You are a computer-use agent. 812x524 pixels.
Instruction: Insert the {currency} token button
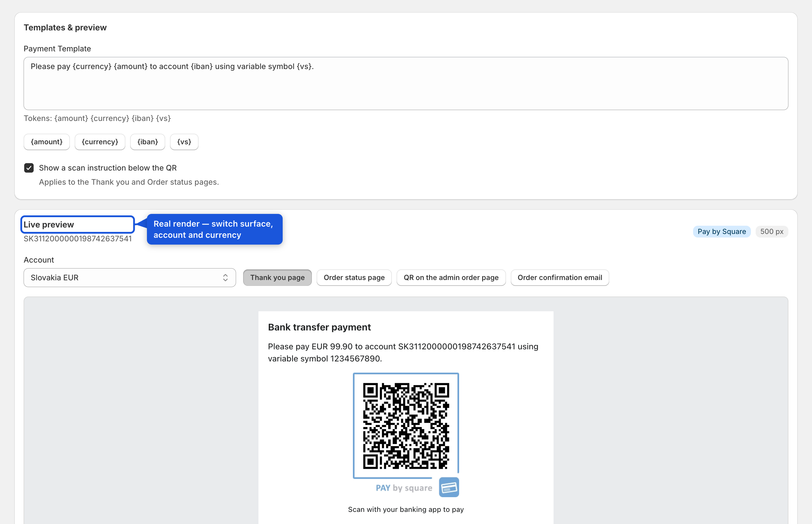coord(100,142)
